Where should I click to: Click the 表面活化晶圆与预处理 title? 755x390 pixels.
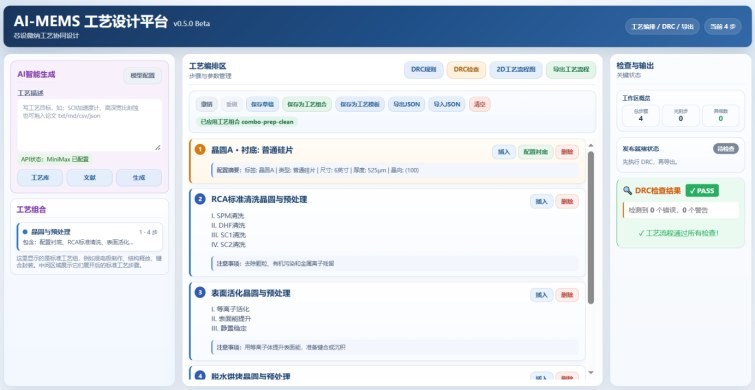tap(251, 293)
